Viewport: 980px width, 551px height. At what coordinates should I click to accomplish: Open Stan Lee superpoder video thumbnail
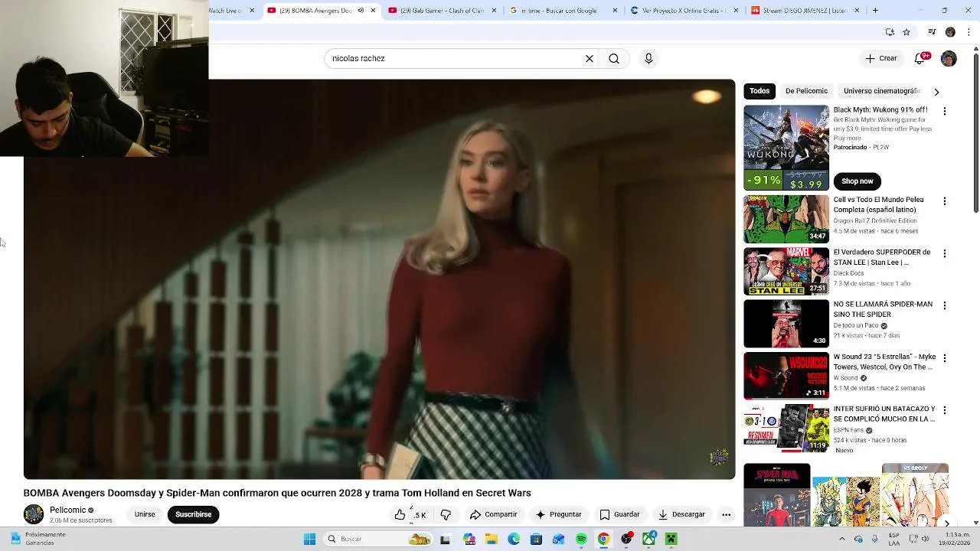[786, 271]
